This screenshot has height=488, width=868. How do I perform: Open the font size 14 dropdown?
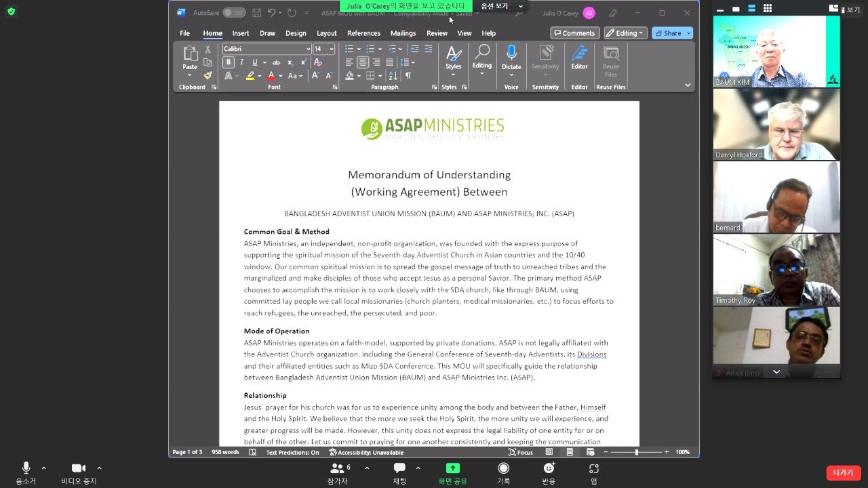[332, 49]
